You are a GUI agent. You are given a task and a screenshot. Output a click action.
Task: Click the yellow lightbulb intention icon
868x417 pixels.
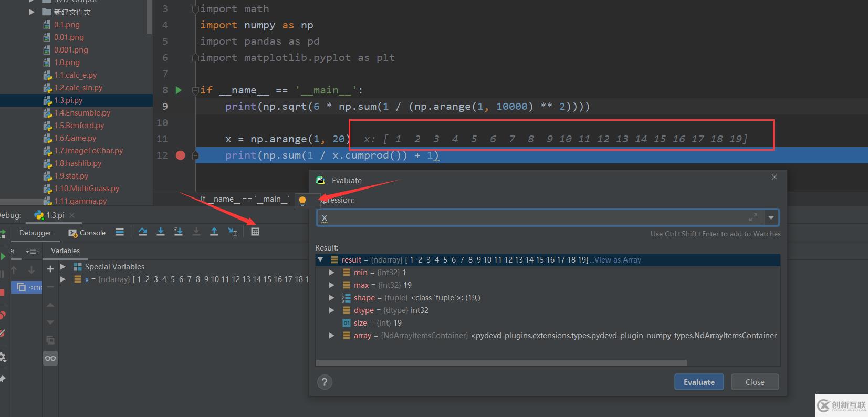[x=302, y=200]
